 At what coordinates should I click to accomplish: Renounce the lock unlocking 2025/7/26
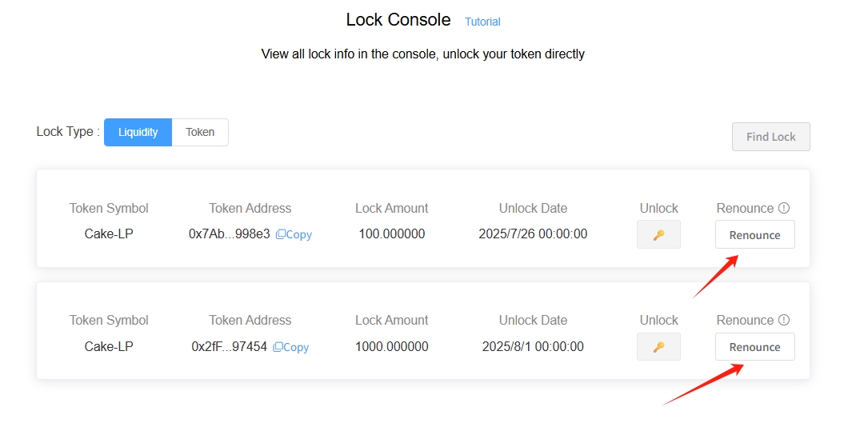(x=754, y=235)
